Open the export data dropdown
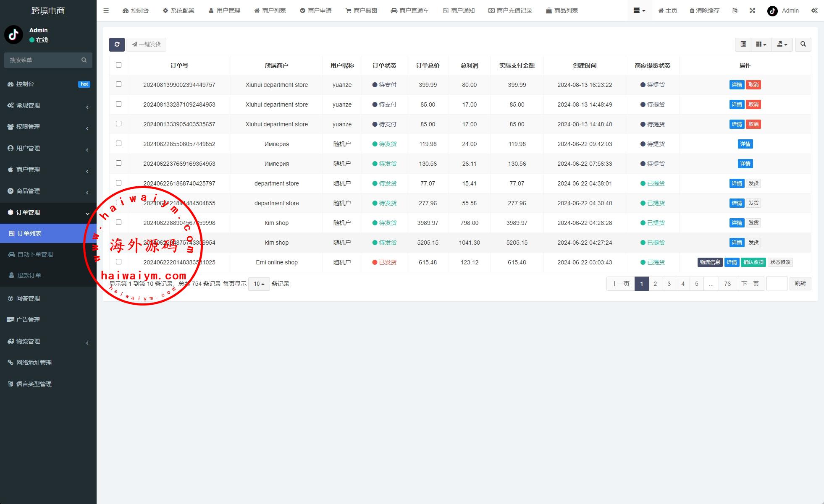Image resolution: width=824 pixels, height=504 pixels. [x=782, y=44]
